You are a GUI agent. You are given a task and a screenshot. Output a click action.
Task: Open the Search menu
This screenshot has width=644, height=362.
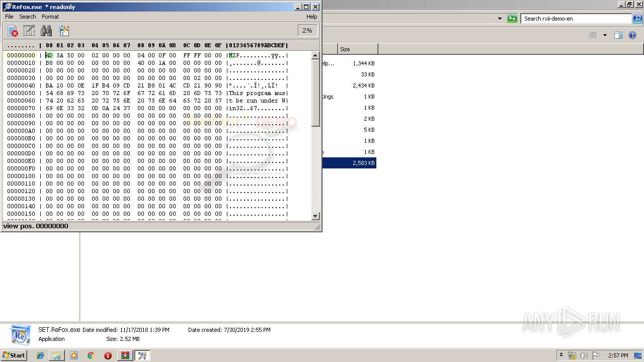(28, 17)
